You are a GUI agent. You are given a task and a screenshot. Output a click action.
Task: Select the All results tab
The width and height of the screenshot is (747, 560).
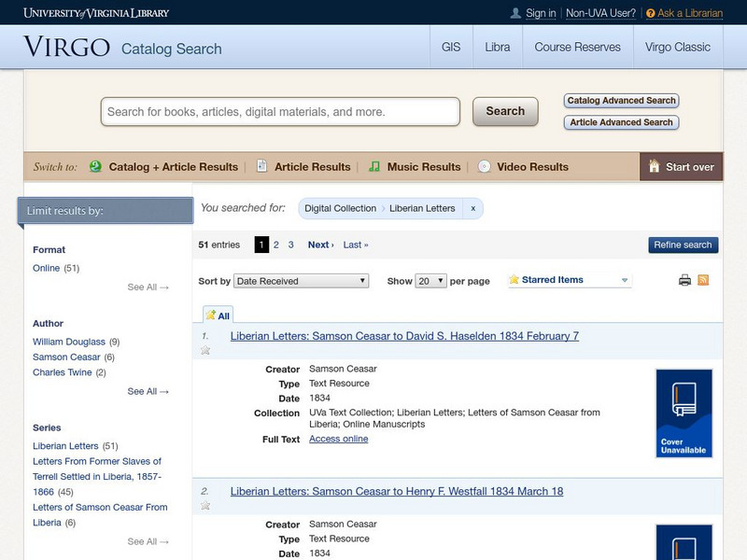pos(218,315)
